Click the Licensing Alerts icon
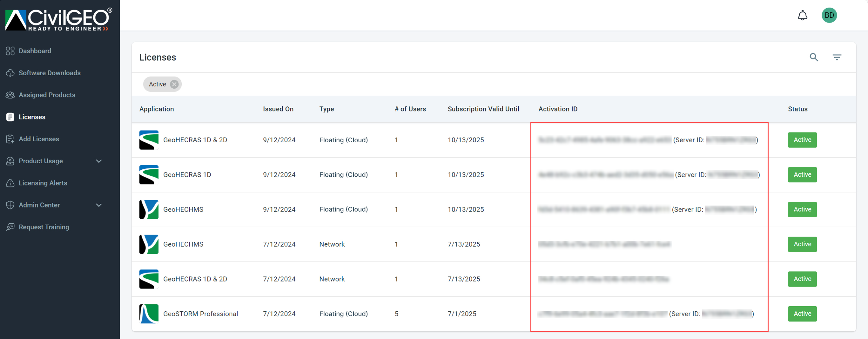The height and width of the screenshot is (339, 868). (10, 183)
